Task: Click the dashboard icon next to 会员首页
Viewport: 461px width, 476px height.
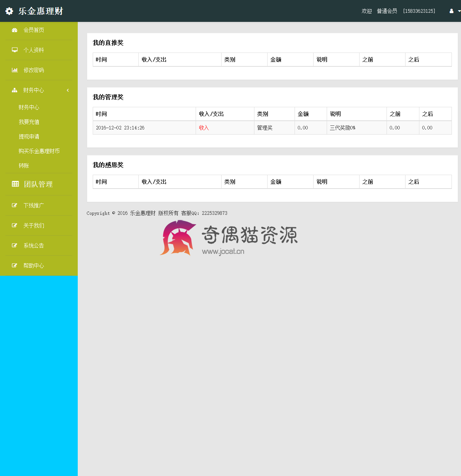Action: (x=15, y=30)
